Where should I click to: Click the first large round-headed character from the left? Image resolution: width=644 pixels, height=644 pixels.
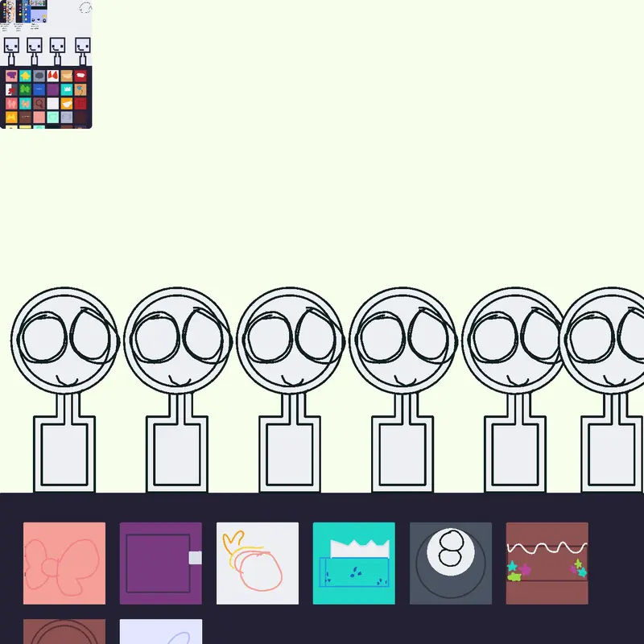pyautogui.click(x=64, y=390)
